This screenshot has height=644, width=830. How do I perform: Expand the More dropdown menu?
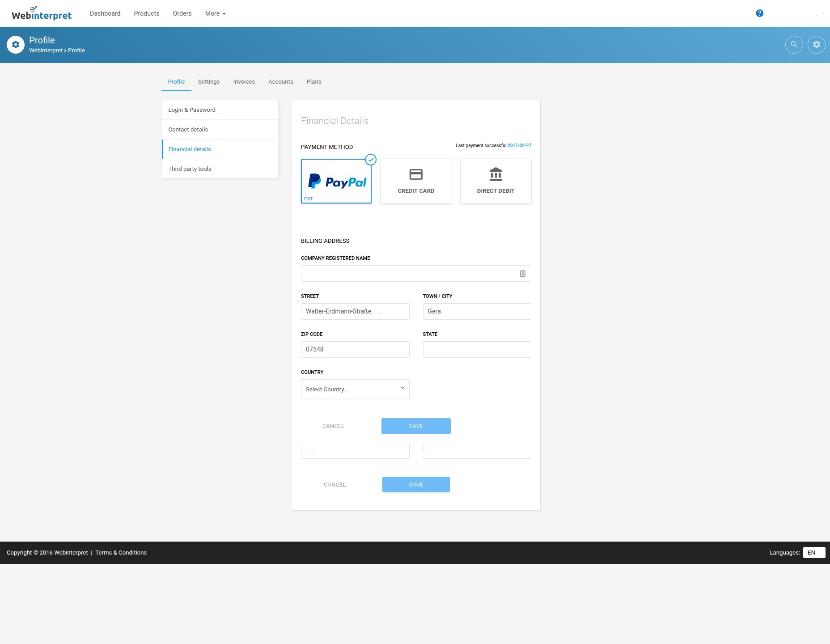click(x=215, y=13)
